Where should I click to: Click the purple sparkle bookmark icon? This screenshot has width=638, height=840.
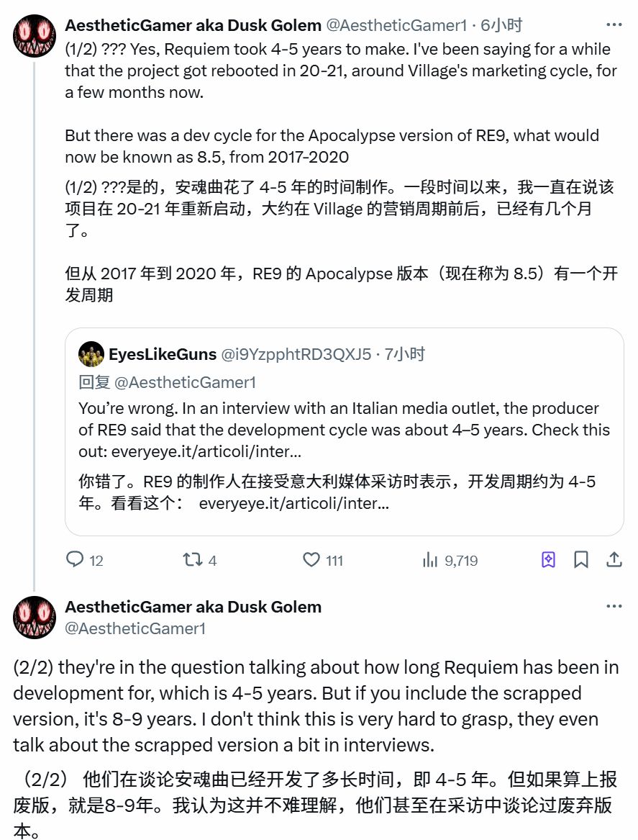click(x=548, y=559)
